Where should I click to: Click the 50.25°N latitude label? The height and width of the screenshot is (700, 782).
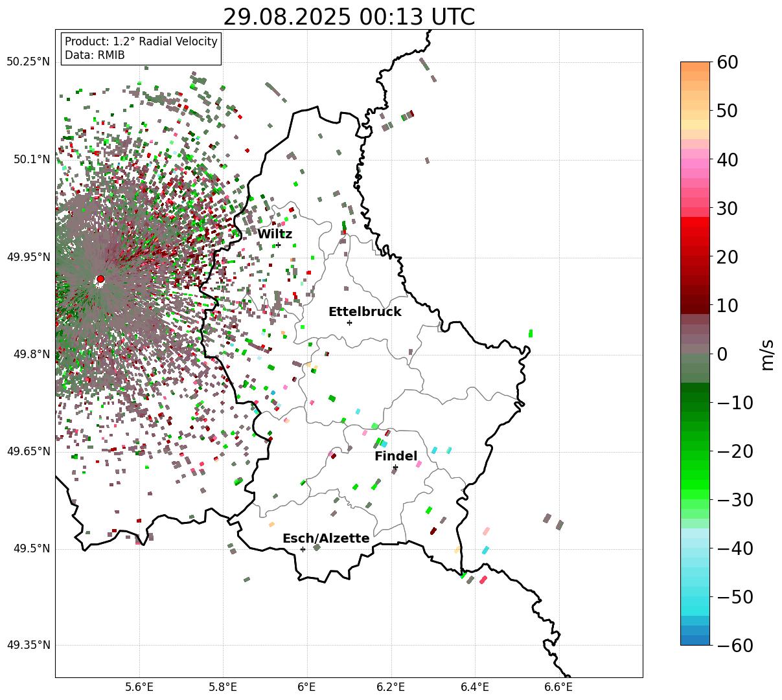click(28, 62)
